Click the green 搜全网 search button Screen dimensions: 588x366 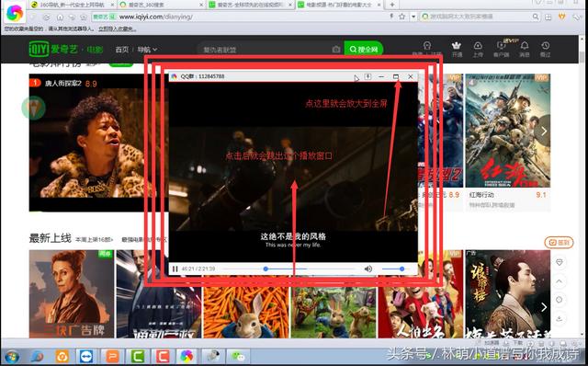pyautogui.click(x=364, y=49)
